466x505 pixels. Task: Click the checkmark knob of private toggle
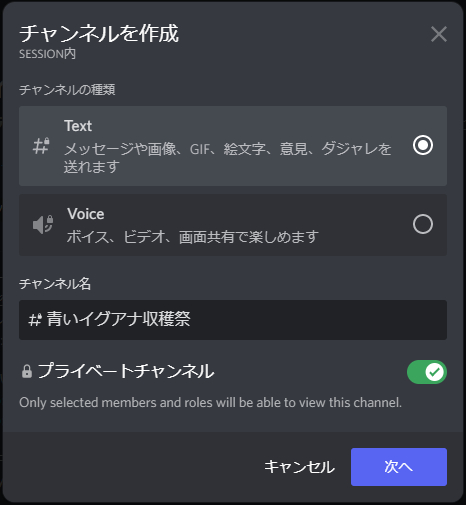434,372
